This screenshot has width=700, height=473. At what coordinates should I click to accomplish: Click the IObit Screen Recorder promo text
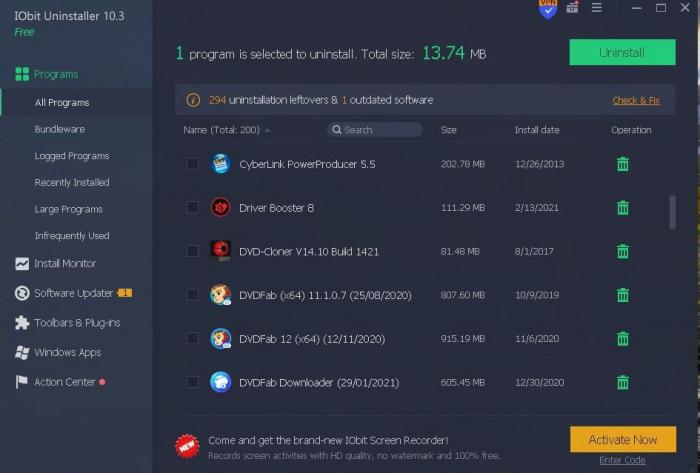(x=328, y=440)
